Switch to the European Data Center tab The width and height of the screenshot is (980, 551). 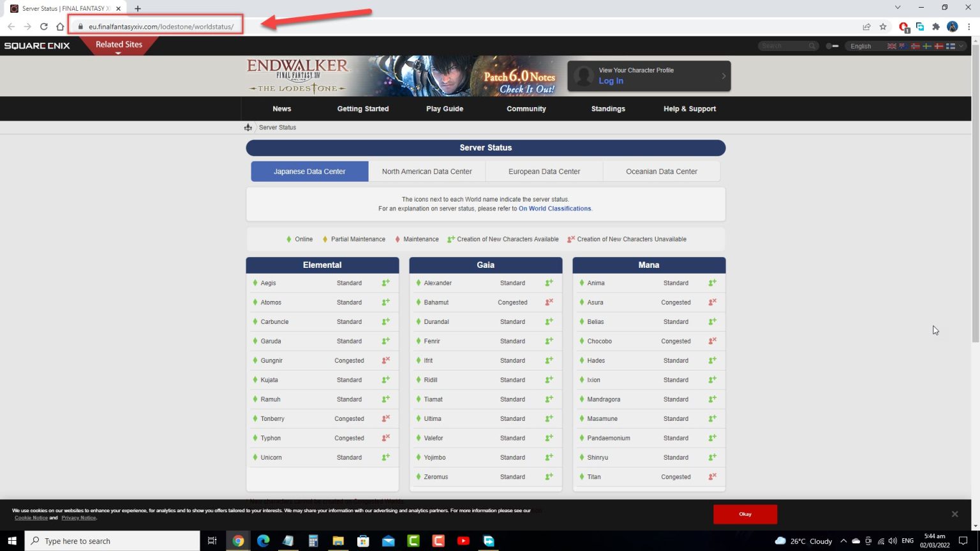544,171
